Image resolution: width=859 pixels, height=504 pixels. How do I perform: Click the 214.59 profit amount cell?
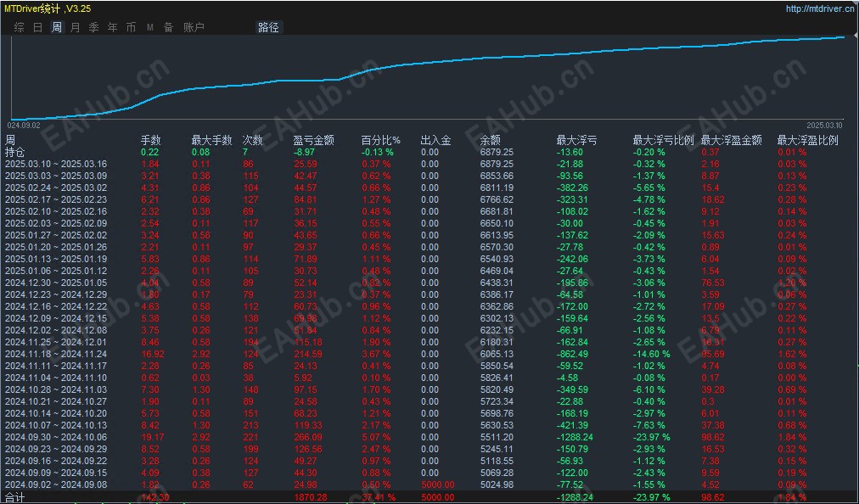[307, 354]
